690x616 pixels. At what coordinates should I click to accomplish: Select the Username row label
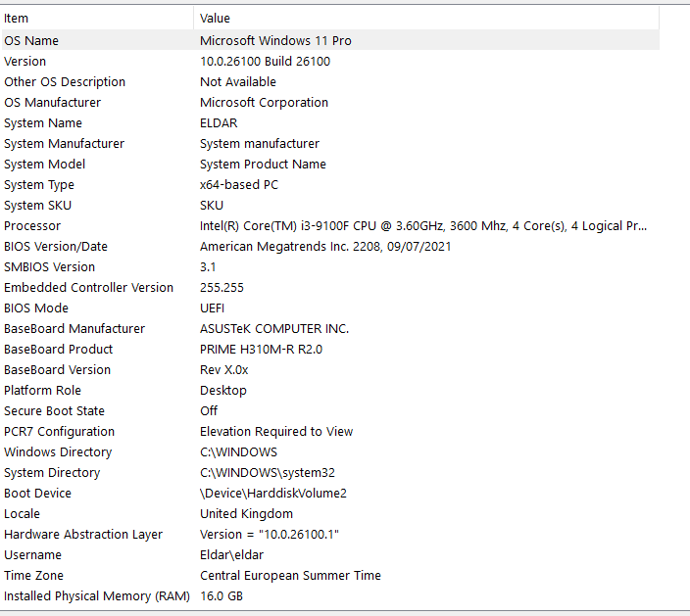32,555
